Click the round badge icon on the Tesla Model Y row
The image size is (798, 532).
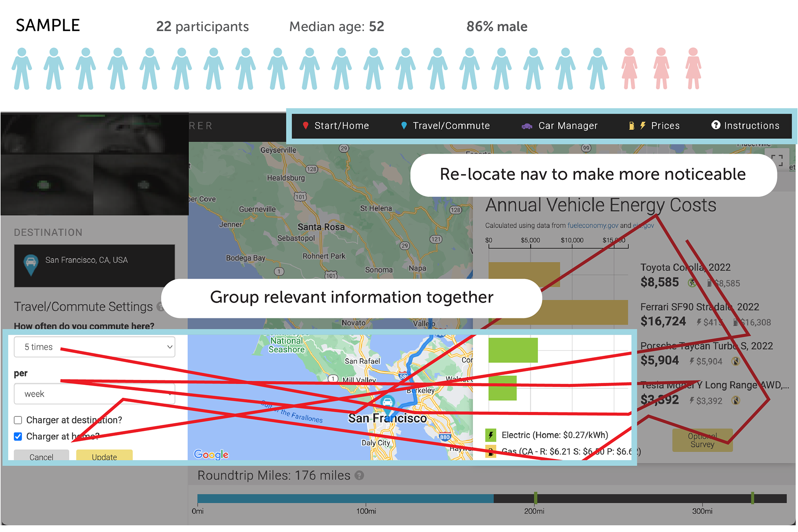pos(735,401)
